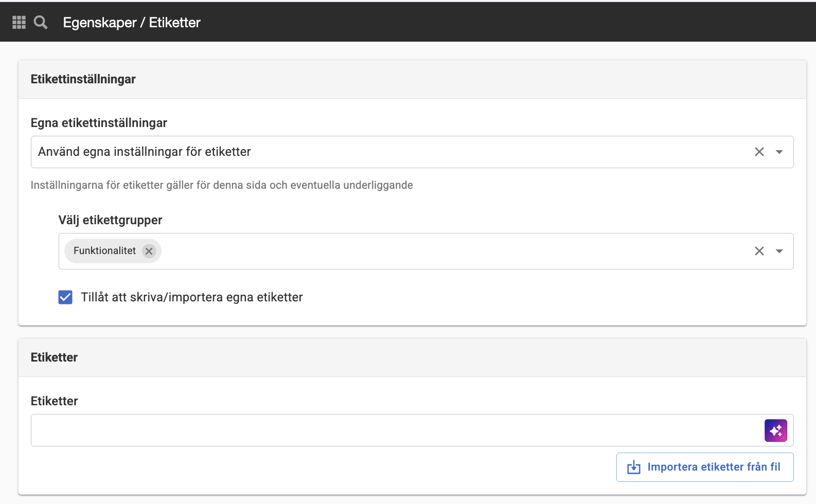Open the Använd egna inställningar för etiketter combo box
816x504 pixels.
coord(412,152)
